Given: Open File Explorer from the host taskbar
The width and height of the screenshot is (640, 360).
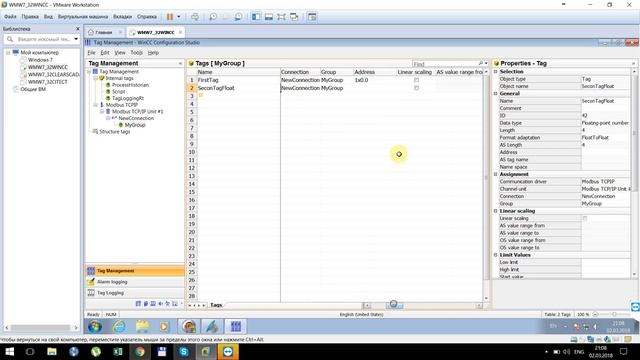Looking at the screenshot, I should [x=52, y=352].
